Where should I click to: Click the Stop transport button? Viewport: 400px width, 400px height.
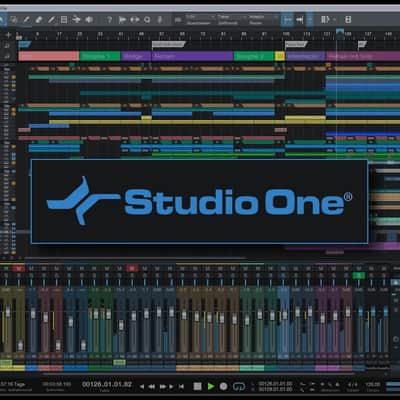click(197, 386)
